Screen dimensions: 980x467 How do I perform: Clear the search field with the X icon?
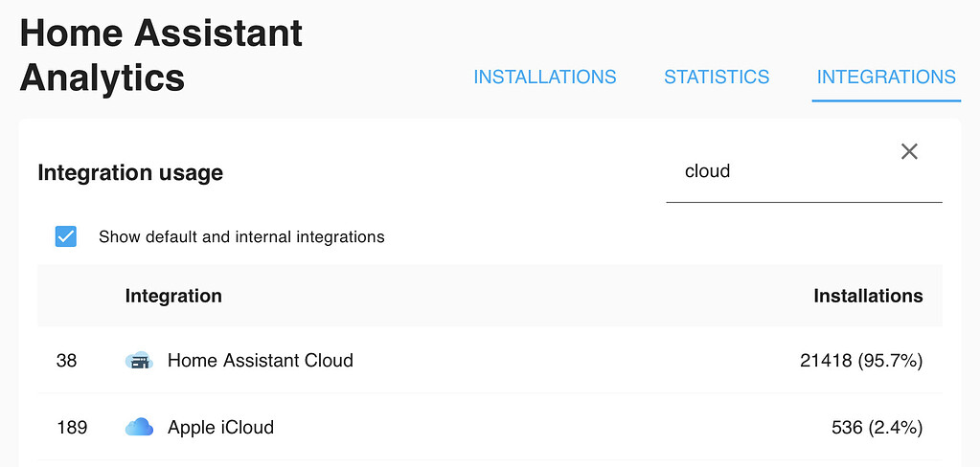(909, 151)
